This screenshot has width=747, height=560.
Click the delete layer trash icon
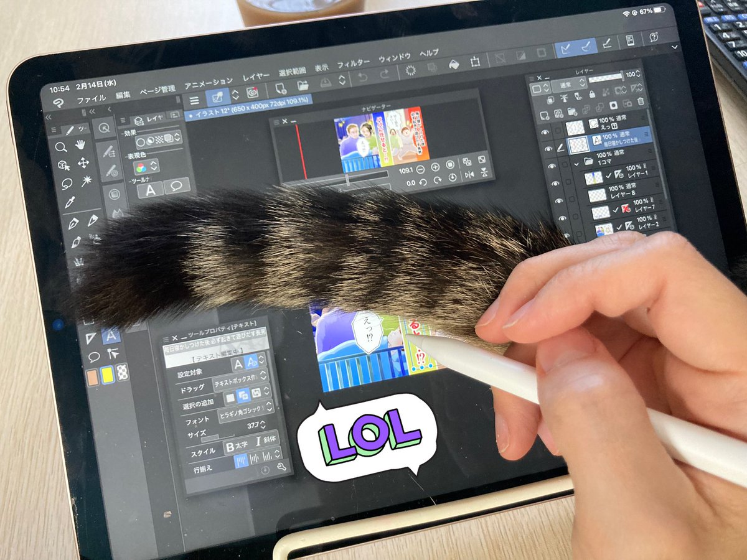click(x=641, y=101)
